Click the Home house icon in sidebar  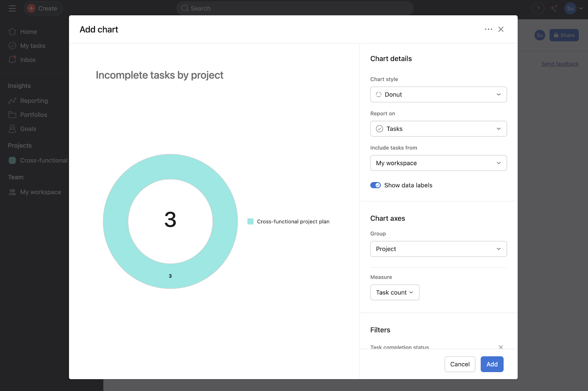[12, 32]
